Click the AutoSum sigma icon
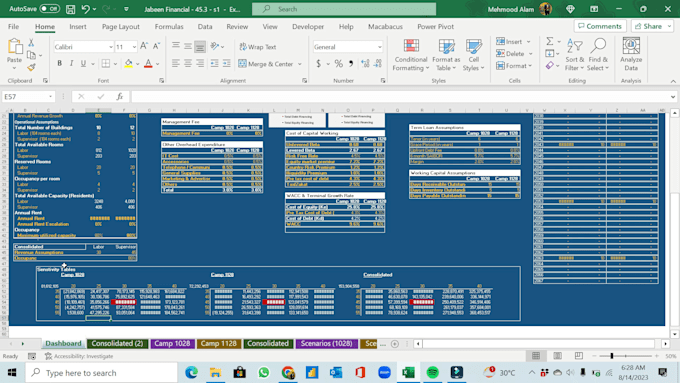The image size is (680, 383). (x=549, y=41)
